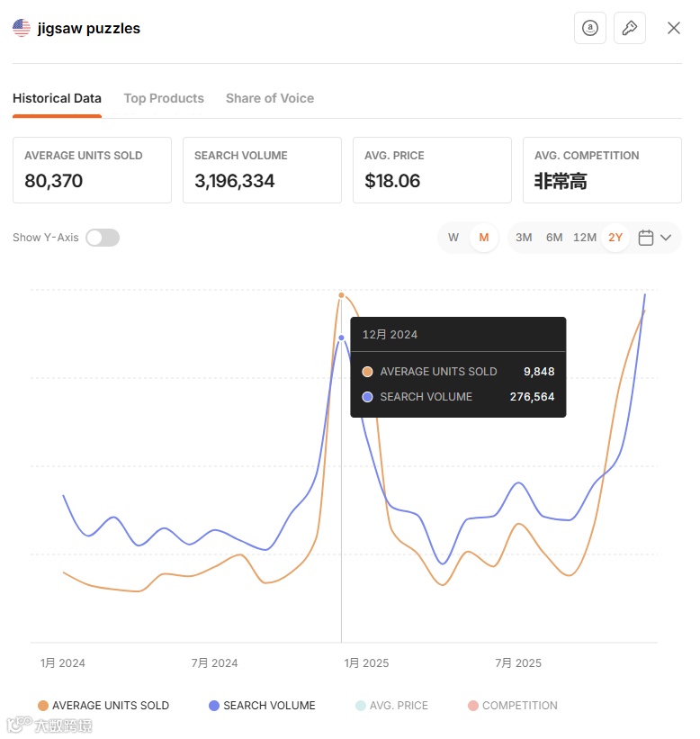700x739 pixels.
Task: Select monthly M granularity
Action: [484, 238]
